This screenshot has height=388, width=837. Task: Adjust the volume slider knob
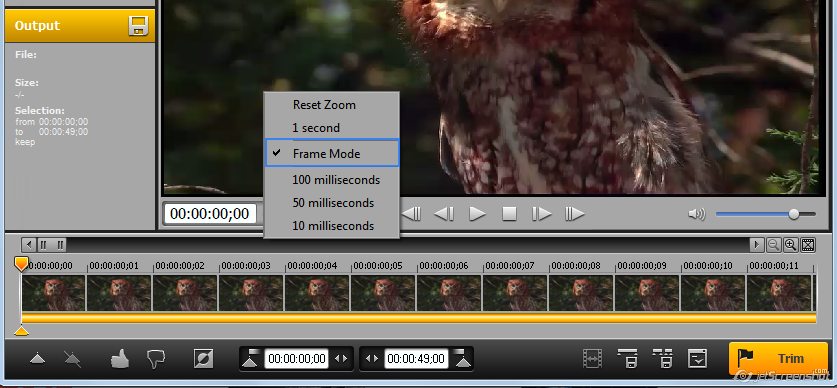(794, 214)
